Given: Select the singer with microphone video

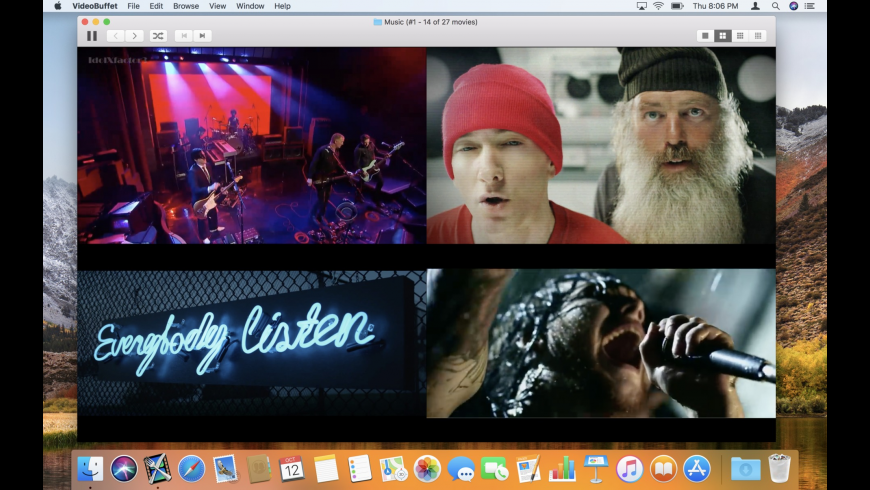Looking at the screenshot, I should (601, 343).
